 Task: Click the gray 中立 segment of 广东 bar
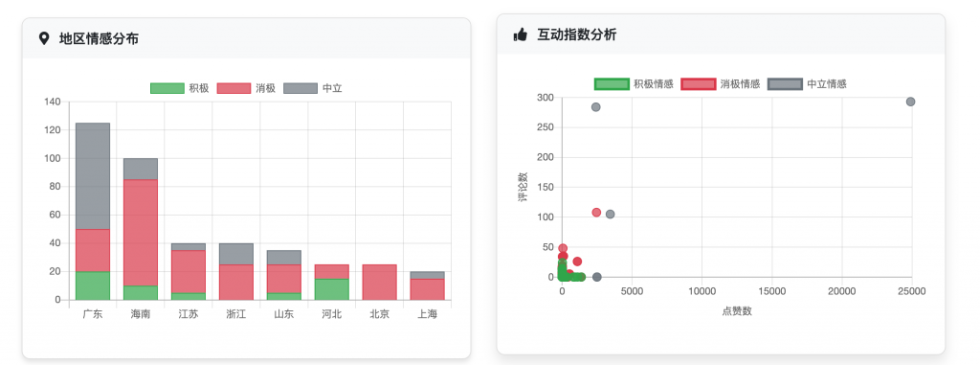click(x=93, y=176)
